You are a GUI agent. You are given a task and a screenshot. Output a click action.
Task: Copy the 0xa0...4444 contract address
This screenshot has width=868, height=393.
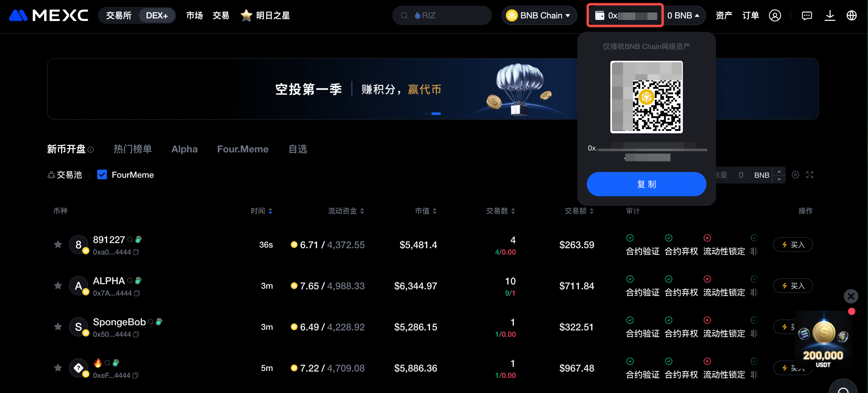tap(136, 252)
